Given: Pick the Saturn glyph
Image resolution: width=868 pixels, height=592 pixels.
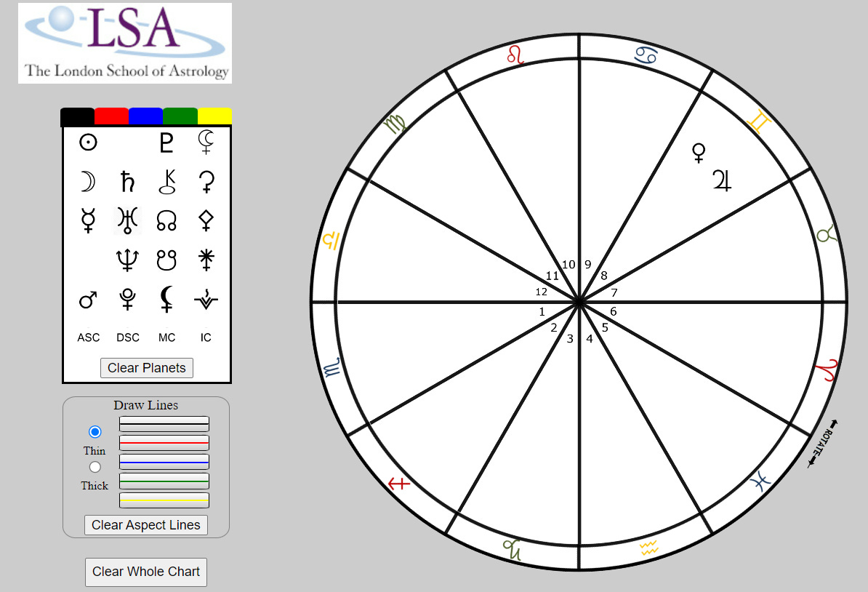Looking at the screenshot, I should 127,182.
